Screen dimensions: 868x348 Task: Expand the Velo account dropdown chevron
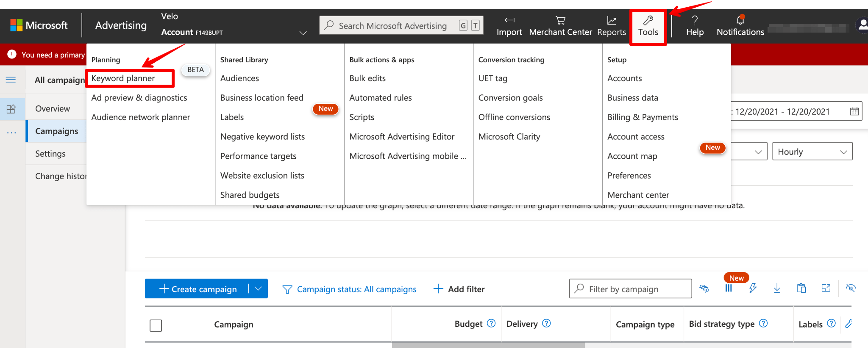[x=303, y=33]
